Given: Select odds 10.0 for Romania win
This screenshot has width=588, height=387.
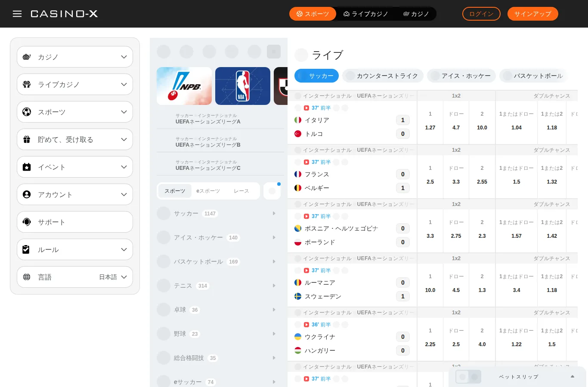Looking at the screenshot, I should tap(430, 290).
